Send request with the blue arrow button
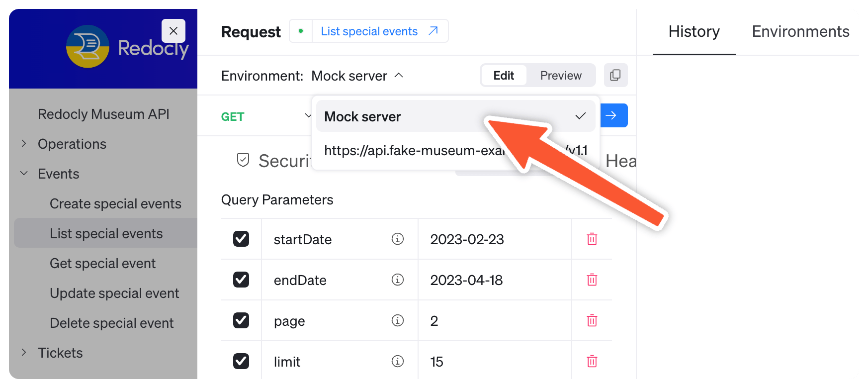Viewport: 868px width, 388px height. coord(614,115)
